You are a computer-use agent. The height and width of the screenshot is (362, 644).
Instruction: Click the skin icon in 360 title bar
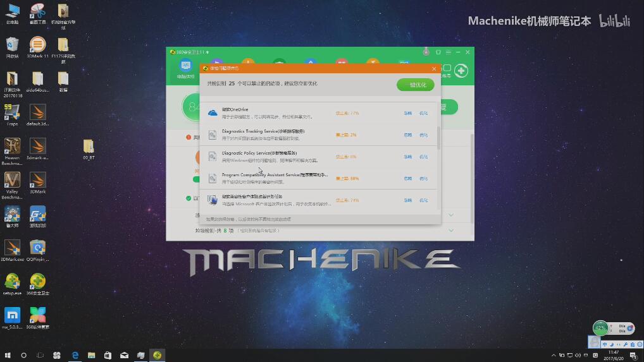tap(438, 52)
